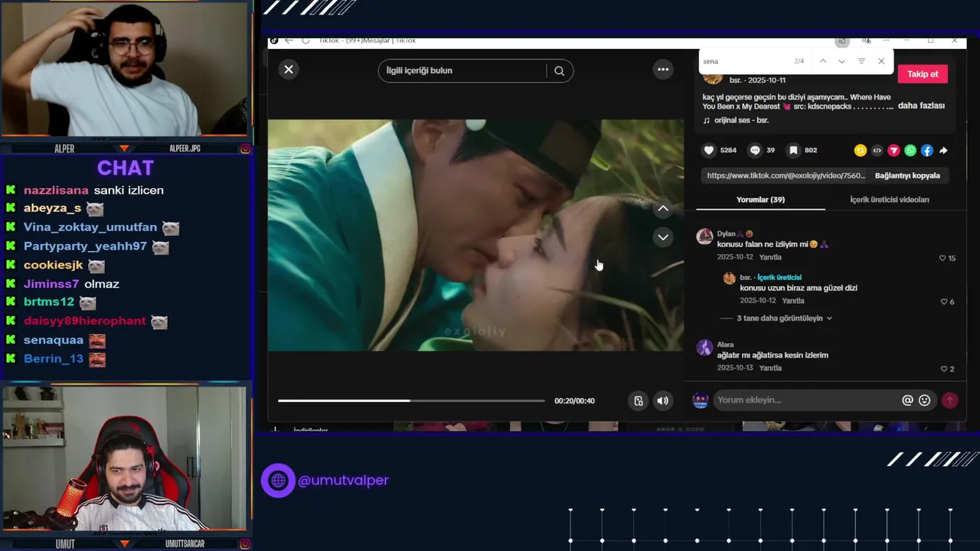This screenshot has height=551, width=980.
Task: Send to friends via red paper plane icon
Action: coord(893,151)
